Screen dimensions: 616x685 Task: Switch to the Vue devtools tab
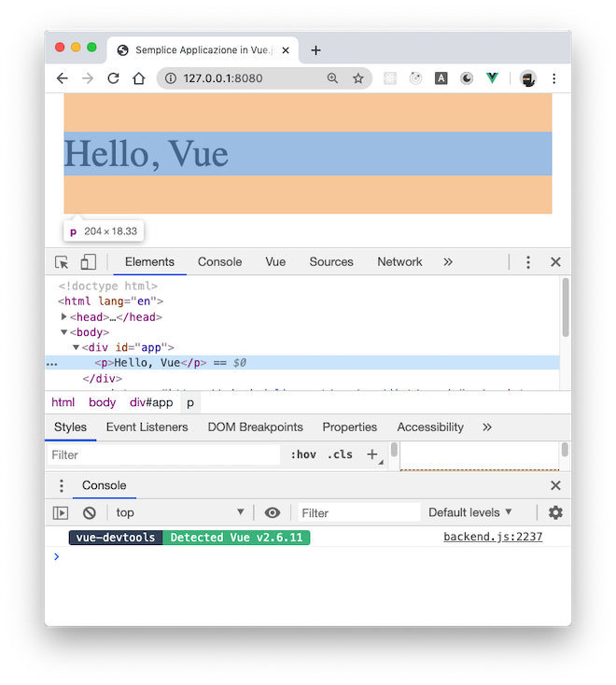275,262
